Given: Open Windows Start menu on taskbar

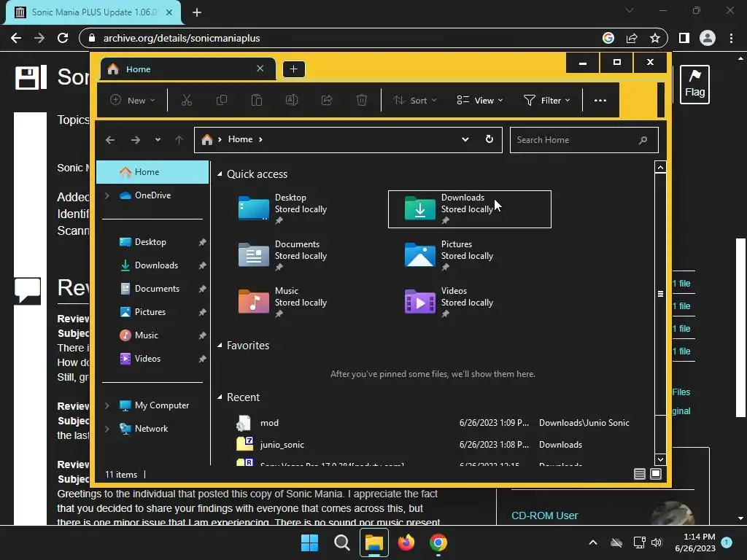Looking at the screenshot, I should point(309,542).
